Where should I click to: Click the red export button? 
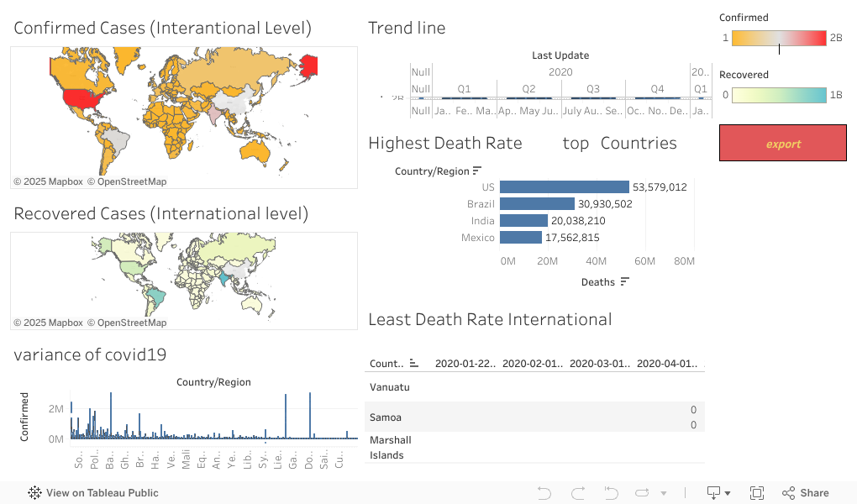[782, 143]
